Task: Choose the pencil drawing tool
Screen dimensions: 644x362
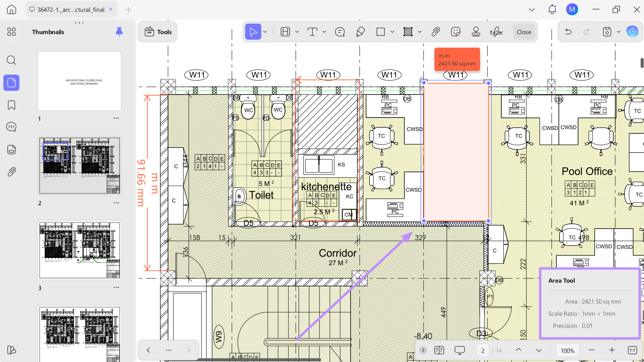Action: [x=361, y=32]
